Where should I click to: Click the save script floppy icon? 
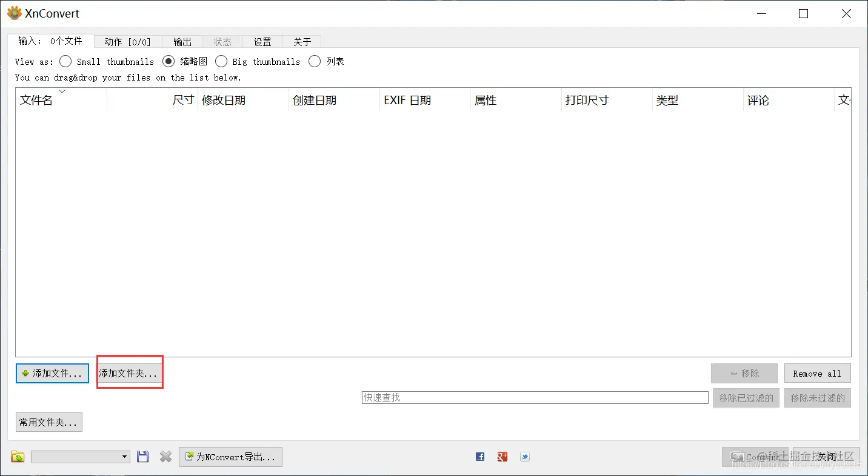pyautogui.click(x=143, y=457)
